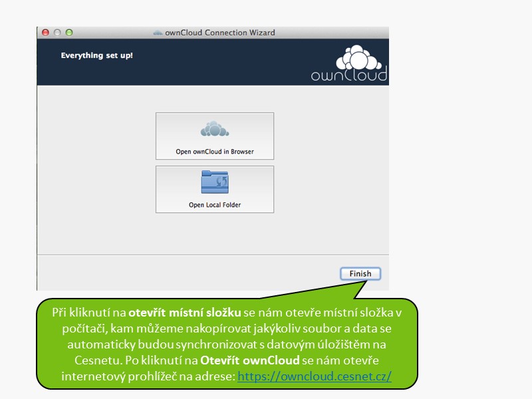
Task: Click bold text "otevřít místní složku"
Action: [x=184, y=313]
